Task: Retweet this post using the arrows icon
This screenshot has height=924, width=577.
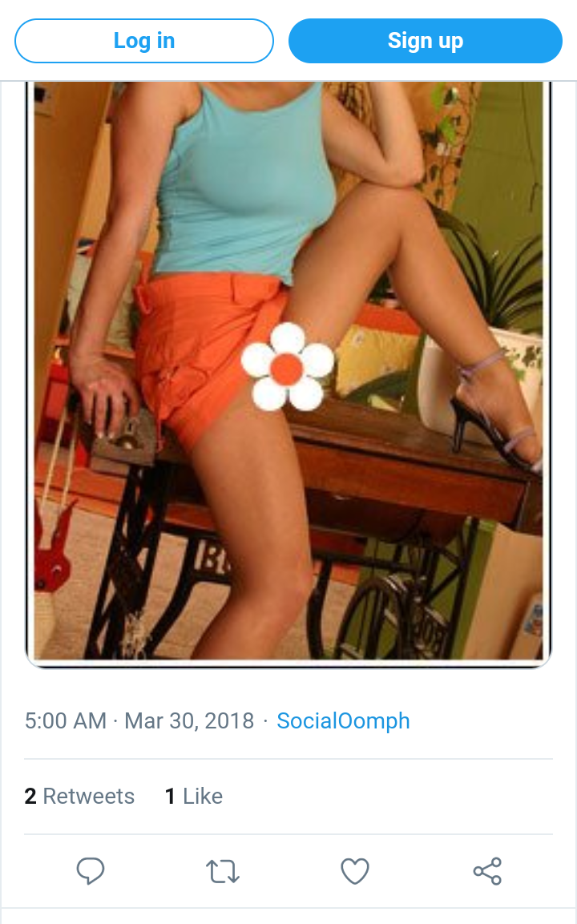Action: (223, 870)
